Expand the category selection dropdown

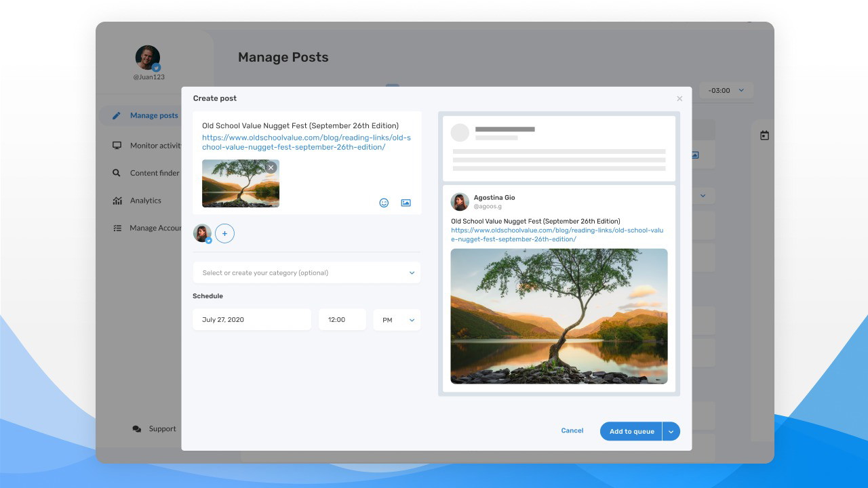click(411, 273)
